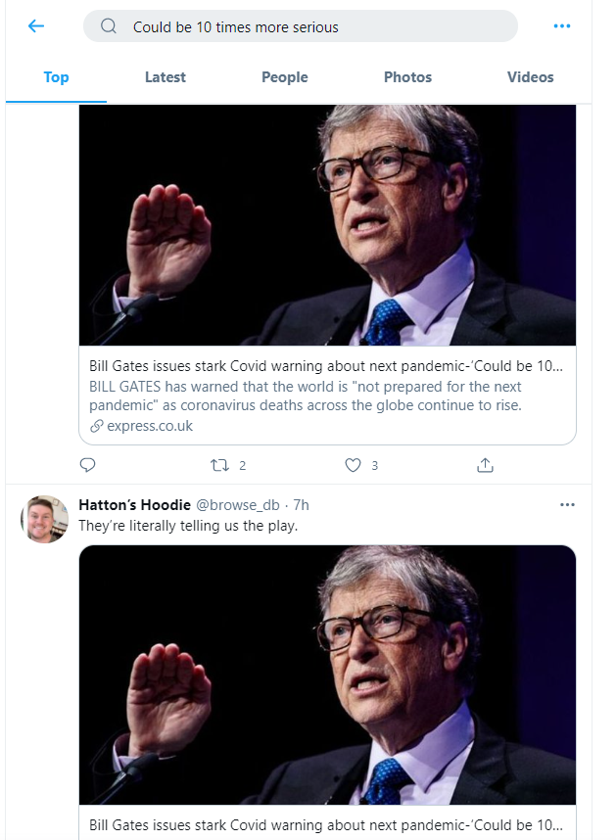This screenshot has width=616, height=840.
Task: Open the People tab
Action: coord(284,77)
